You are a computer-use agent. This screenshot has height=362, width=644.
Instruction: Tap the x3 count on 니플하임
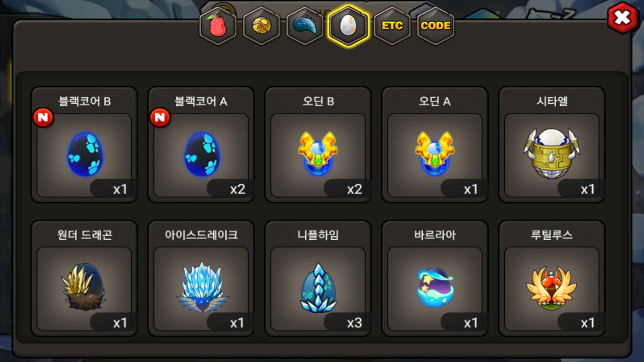[354, 323]
